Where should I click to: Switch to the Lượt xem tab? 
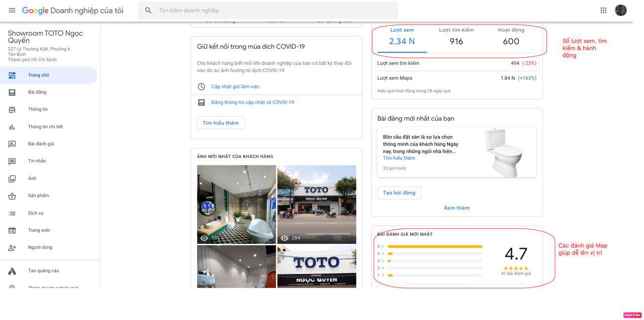402,39
